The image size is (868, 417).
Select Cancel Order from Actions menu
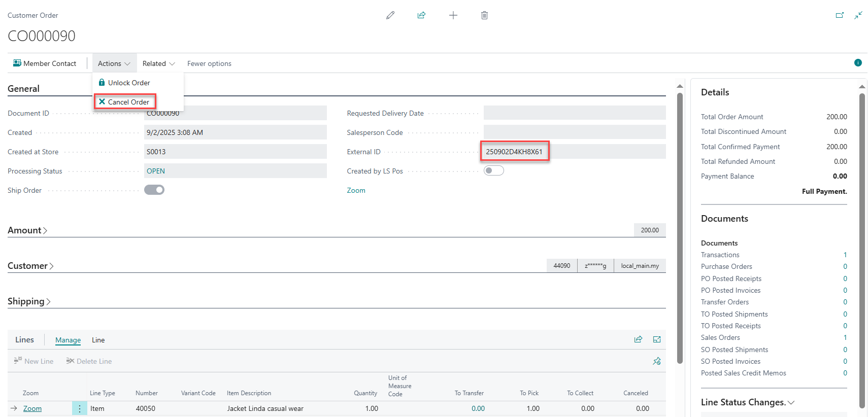point(125,102)
